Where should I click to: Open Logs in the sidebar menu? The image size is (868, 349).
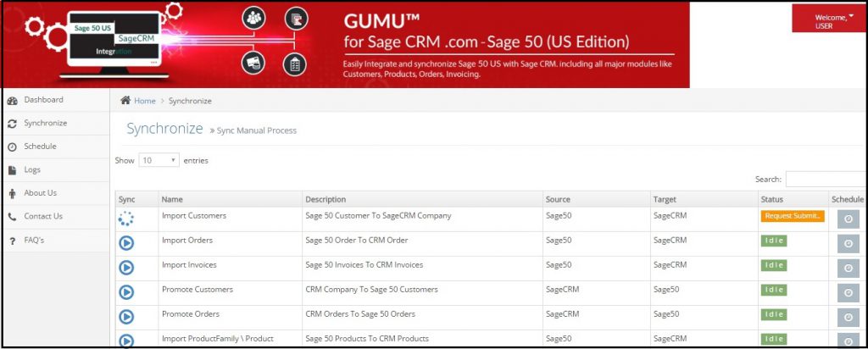(x=32, y=169)
